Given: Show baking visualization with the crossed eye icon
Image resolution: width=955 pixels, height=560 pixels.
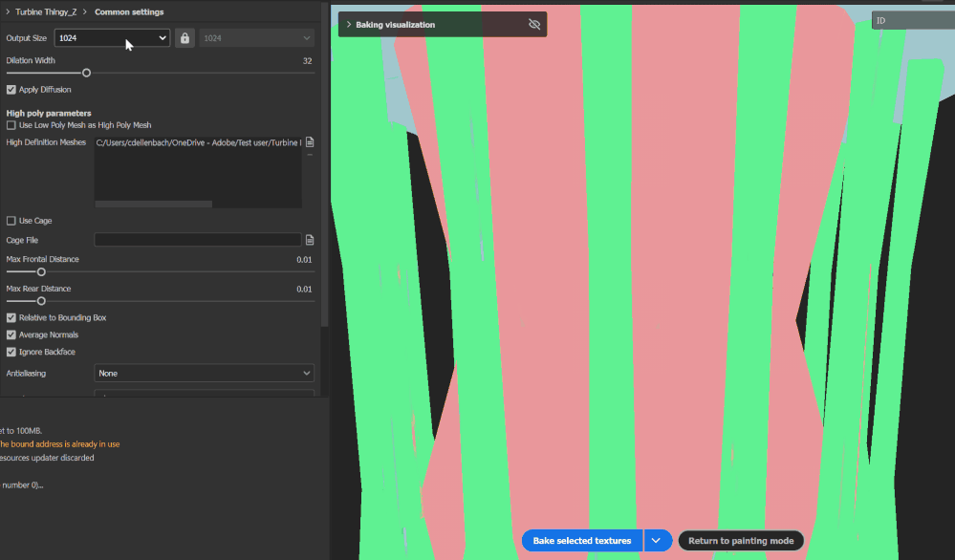Looking at the screenshot, I should [x=534, y=24].
